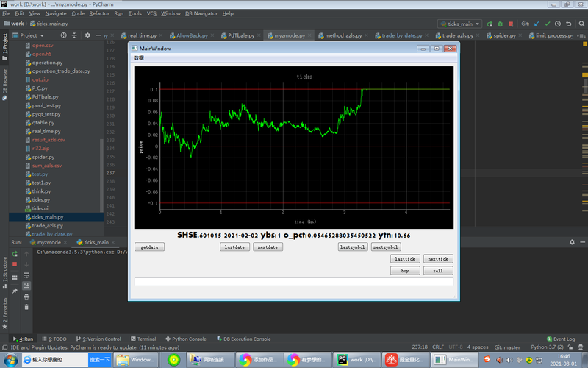Screen dimensions: 588x368
Task: Toggle the Structure side panel
Action: (x=4, y=272)
